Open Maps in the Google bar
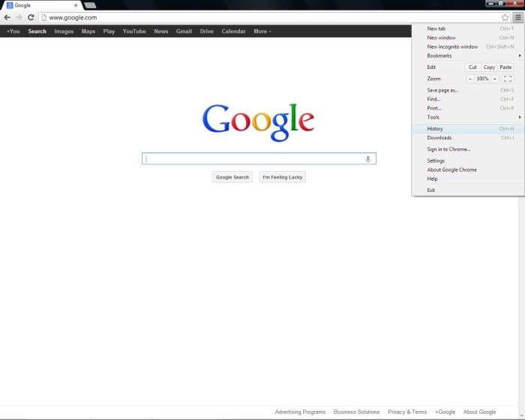The image size is (525, 420). [88, 31]
